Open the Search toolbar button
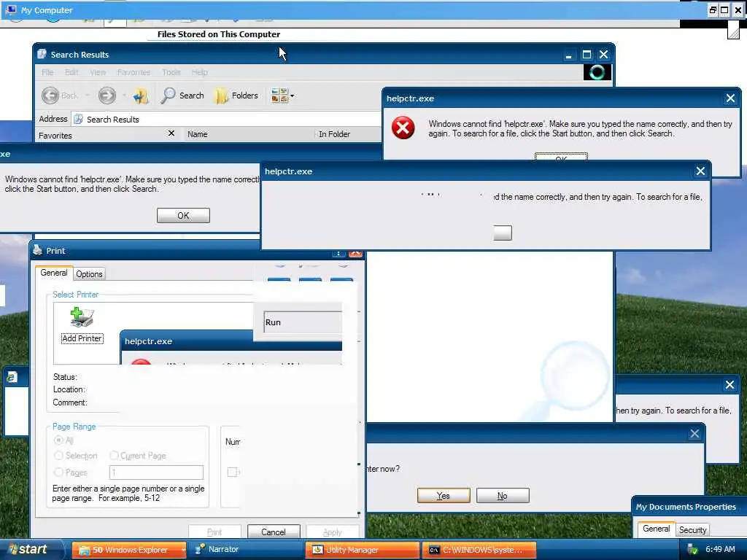The height and width of the screenshot is (560, 747). click(x=182, y=96)
